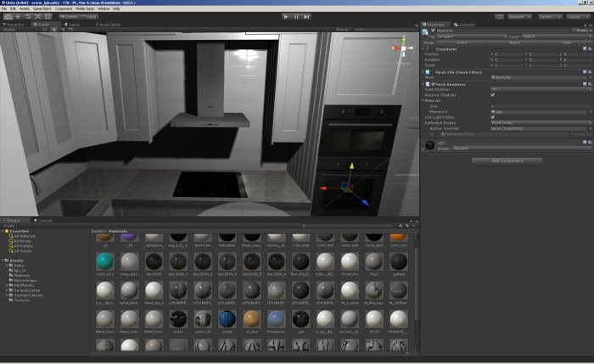Click the scene orientation gizmo
The width and height of the screenshot is (594, 364).
pyautogui.click(x=403, y=48)
